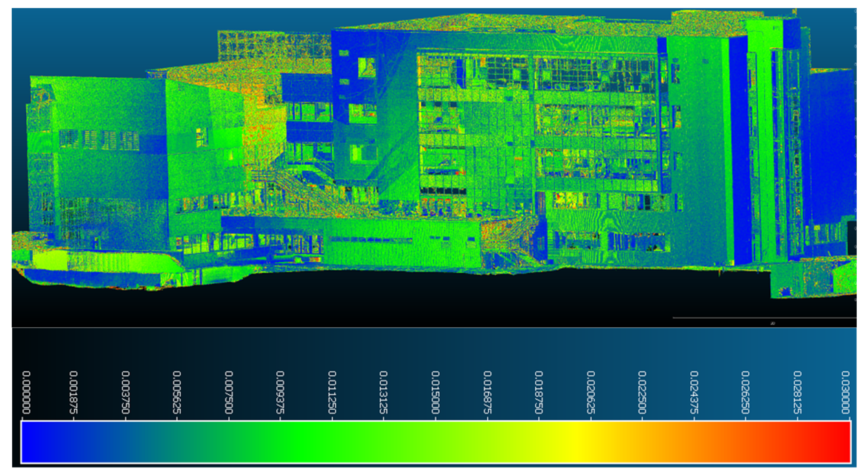The height and width of the screenshot is (474, 868).
Task: Click the 0.011250 tick label
Action: (x=332, y=392)
